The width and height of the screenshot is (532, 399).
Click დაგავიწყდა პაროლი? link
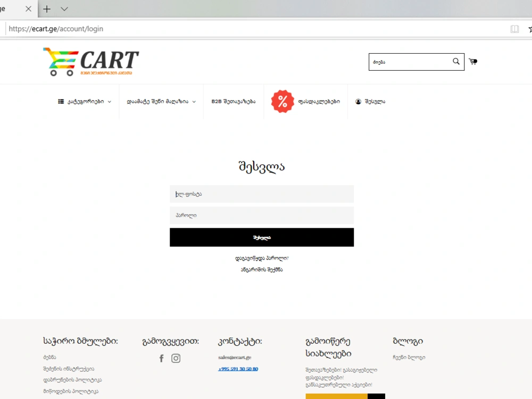(262, 258)
